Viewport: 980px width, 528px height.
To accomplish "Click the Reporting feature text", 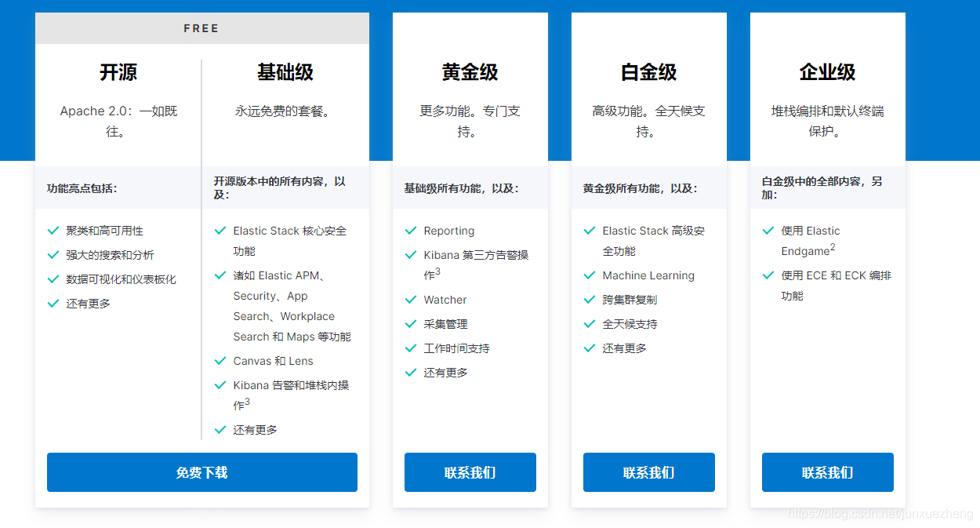I will [449, 231].
